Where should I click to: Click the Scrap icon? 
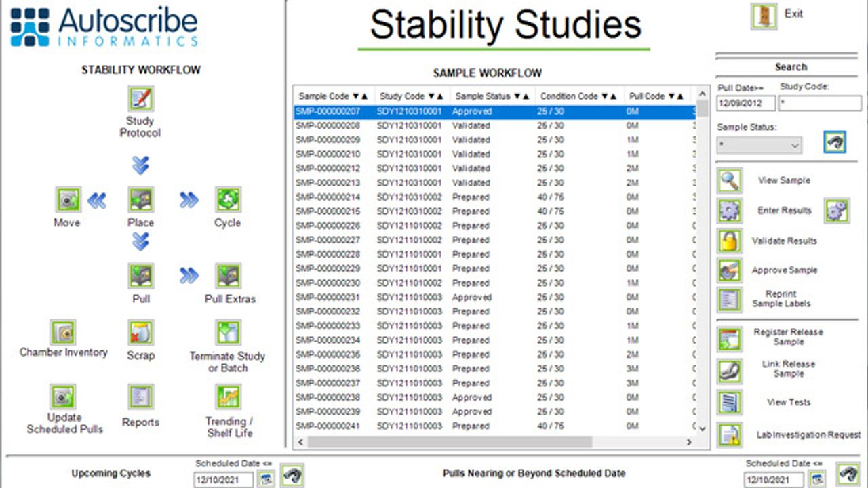[141, 332]
